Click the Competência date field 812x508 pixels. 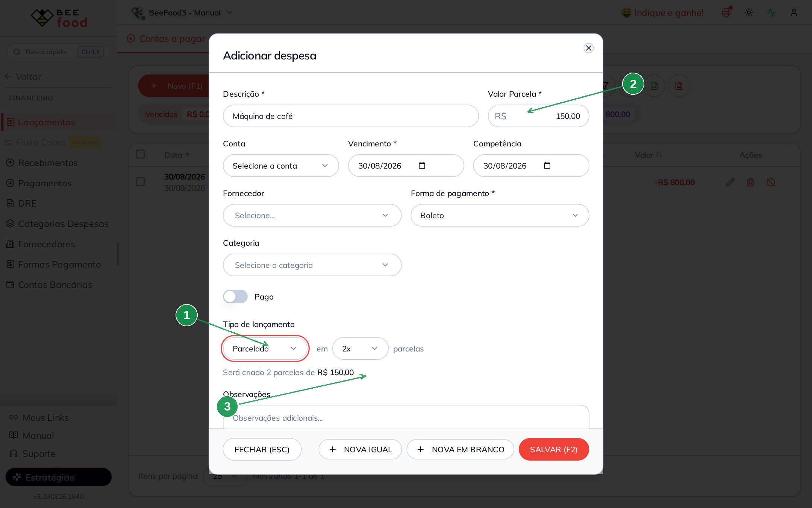point(531,166)
